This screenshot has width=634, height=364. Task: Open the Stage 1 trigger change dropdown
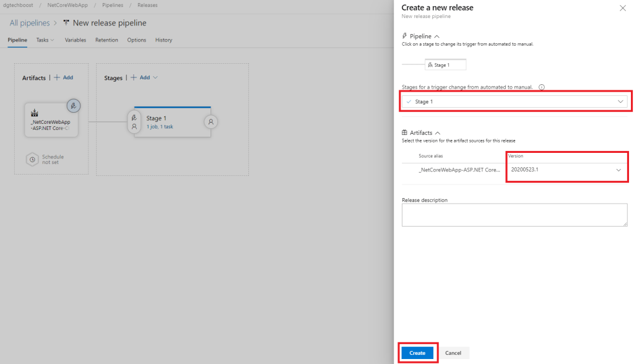[x=515, y=102]
